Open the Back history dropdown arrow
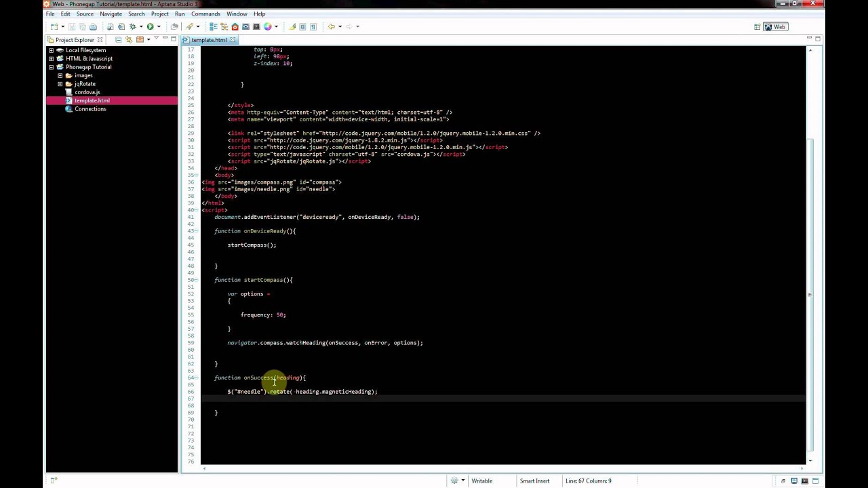868x488 pixels. pyautogui.click(x=340, y=26)
